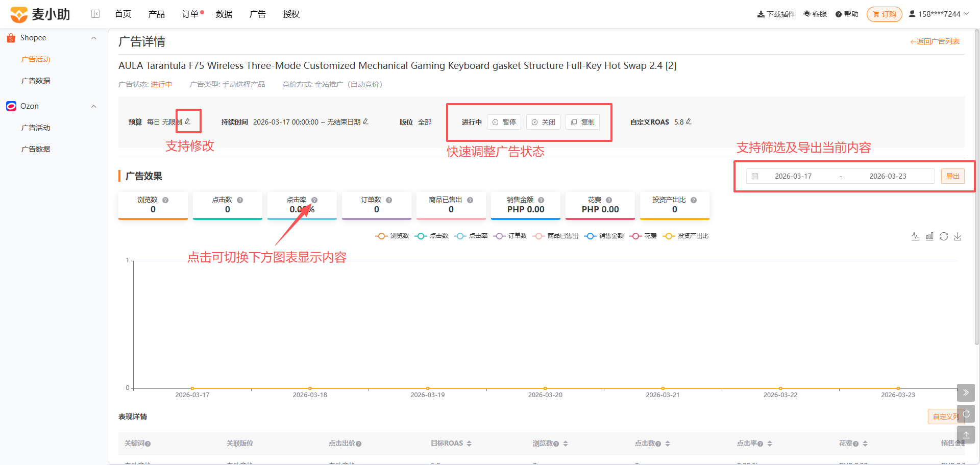Click the 自定义列 customize columns button
This screenshot has height=465, width=980.
(946, 417)
